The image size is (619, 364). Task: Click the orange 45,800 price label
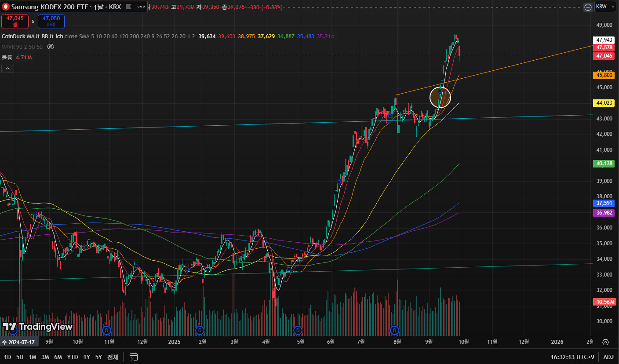pyautogui.click(x=604, y=75)
